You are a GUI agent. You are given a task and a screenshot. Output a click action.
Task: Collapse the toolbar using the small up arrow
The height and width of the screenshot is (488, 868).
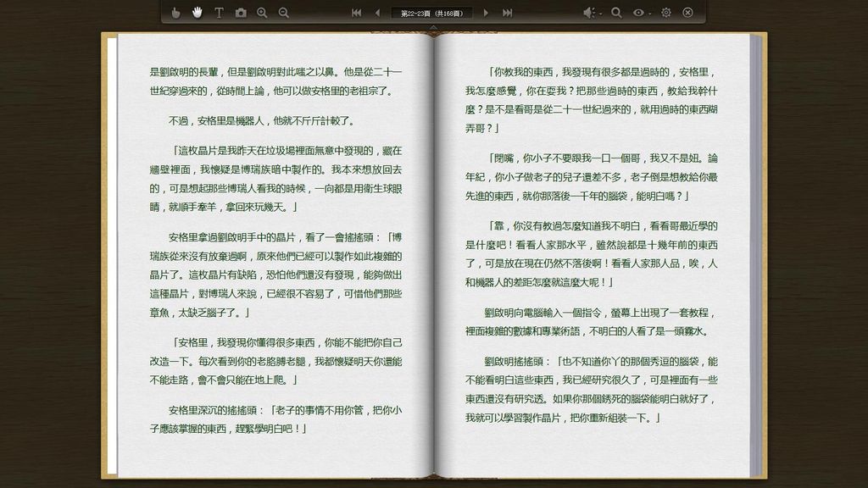click(x=433, y=26)
